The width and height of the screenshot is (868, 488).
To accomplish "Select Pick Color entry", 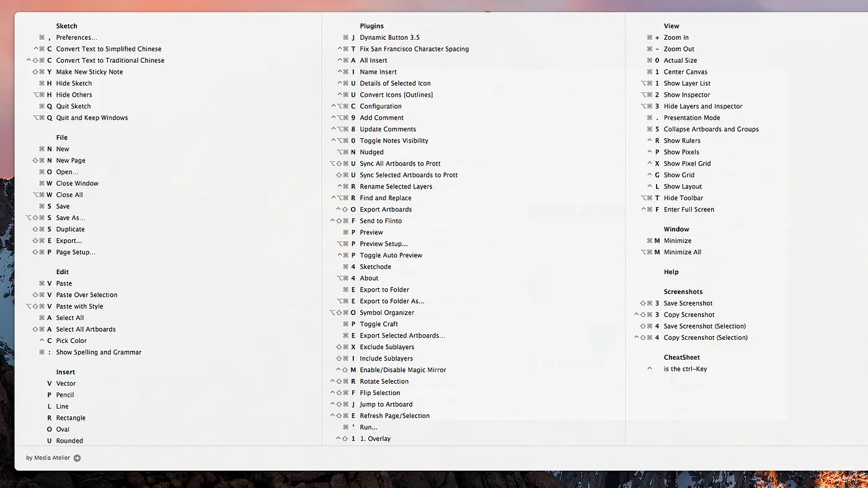I will 71,341.
